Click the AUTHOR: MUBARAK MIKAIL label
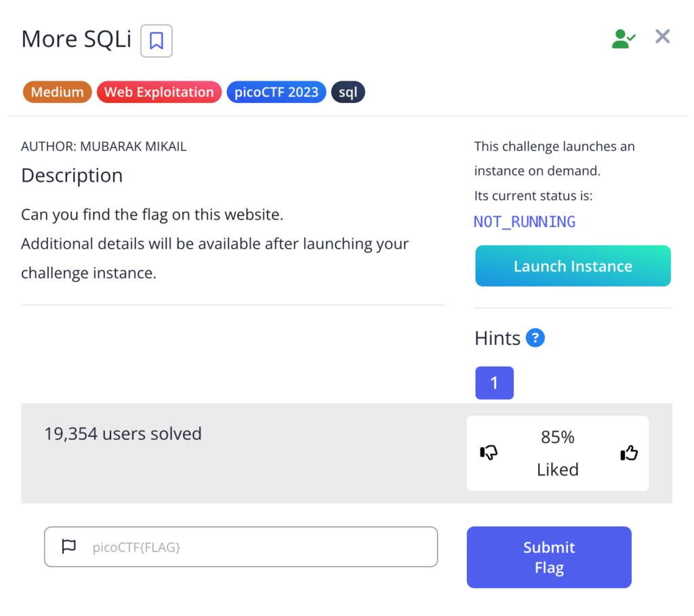Image resolution: width=694 pixels, height=616 pixels. tap(104, 146)
